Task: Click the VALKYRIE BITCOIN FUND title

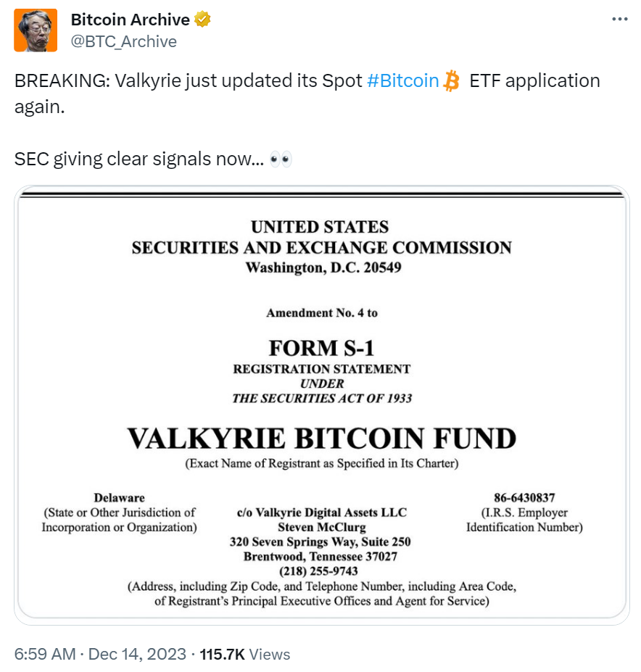Action: 321,438
